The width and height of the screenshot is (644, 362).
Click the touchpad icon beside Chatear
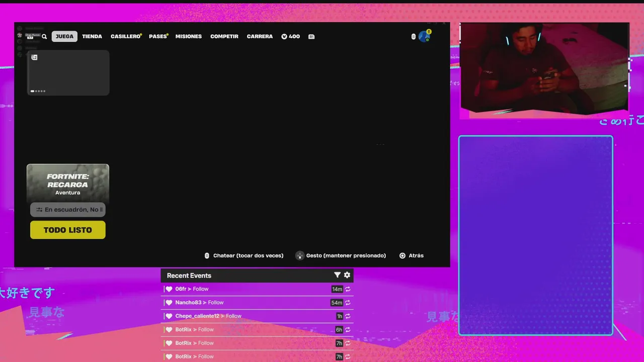click(x=207, y=255)
